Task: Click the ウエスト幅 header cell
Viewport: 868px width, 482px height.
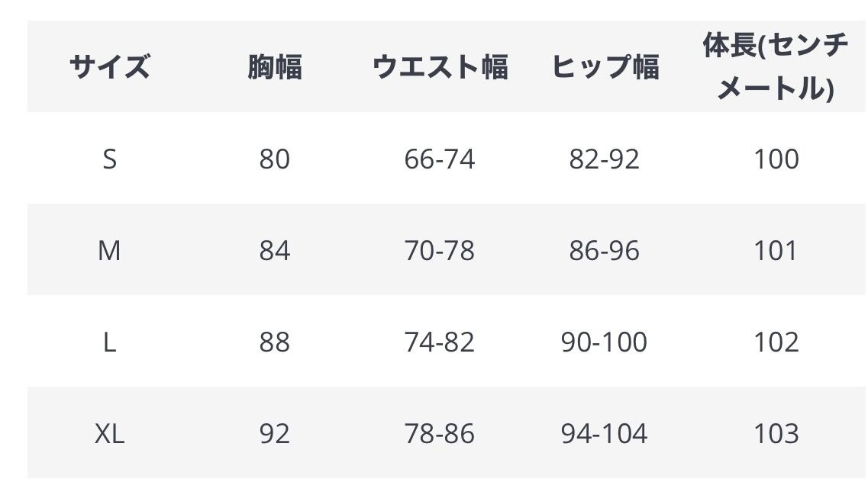Action: click(440, 67)
